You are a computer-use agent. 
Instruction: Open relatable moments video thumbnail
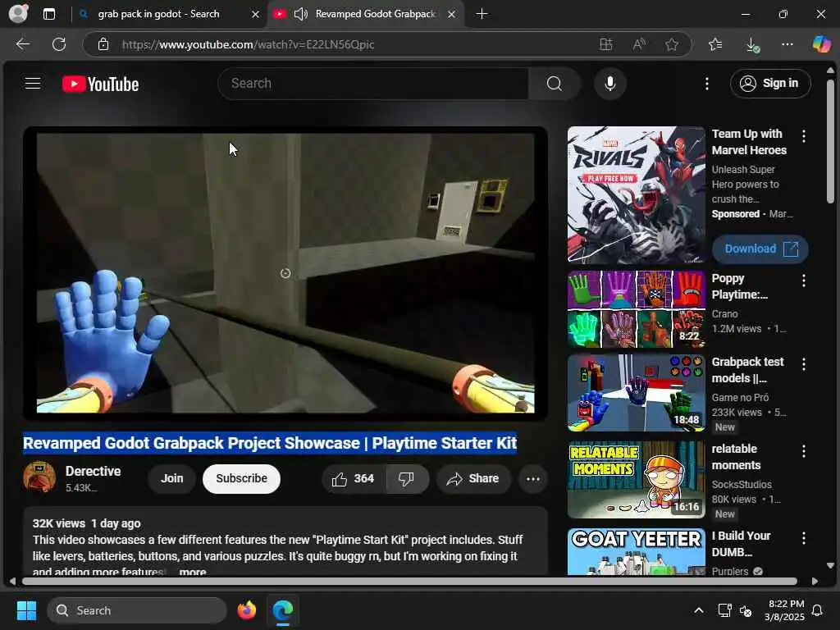[x=637, y=480]
